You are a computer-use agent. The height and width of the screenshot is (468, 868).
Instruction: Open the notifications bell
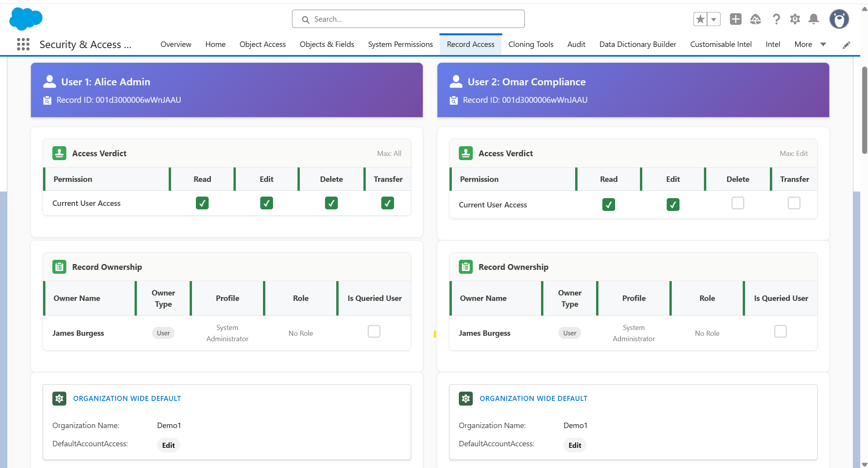pyautogui.click(x=814, y=19)
